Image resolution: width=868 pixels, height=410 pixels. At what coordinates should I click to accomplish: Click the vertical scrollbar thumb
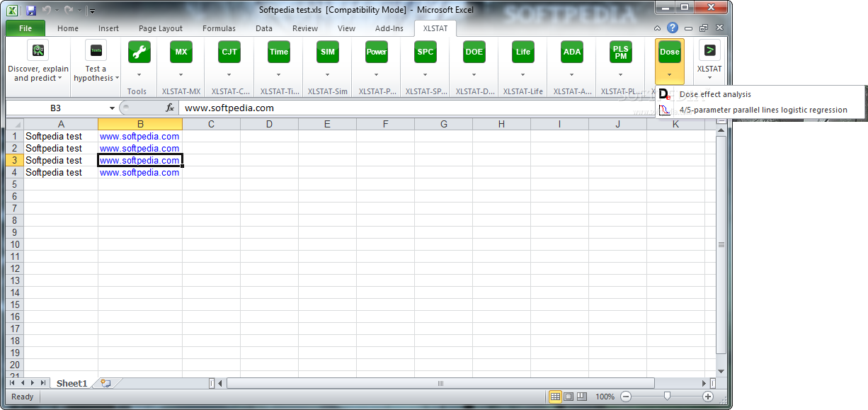(721, 244)
